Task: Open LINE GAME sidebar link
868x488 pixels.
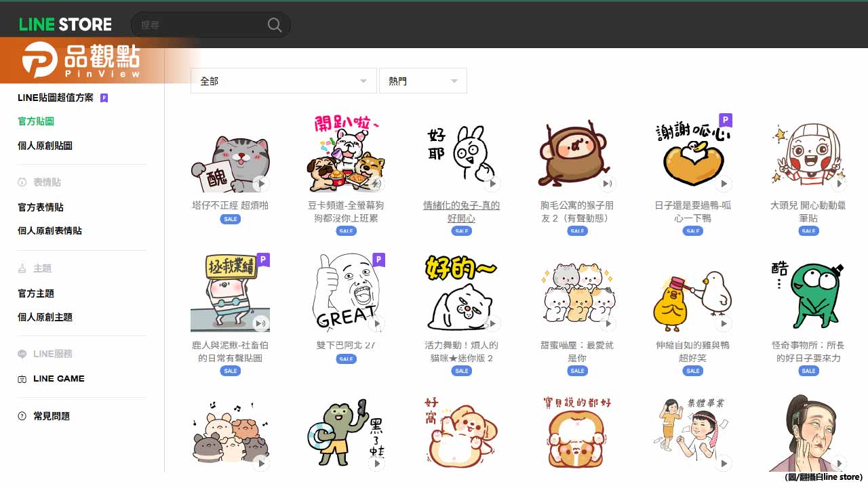Action: [59, 379]
